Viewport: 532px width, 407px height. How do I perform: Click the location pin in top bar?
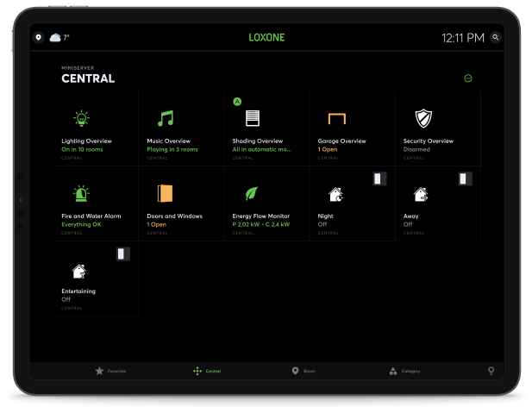point(38,38)
